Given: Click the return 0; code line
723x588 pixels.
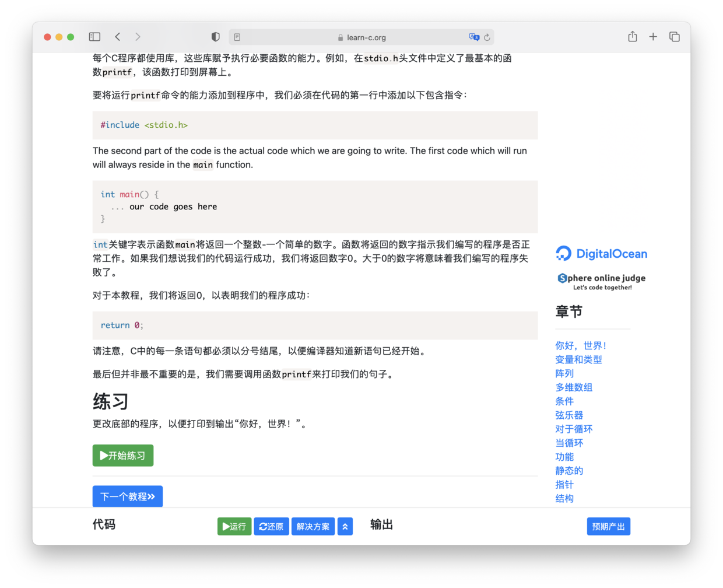Looking at the screenshot, I should click(x=122, y=325).
